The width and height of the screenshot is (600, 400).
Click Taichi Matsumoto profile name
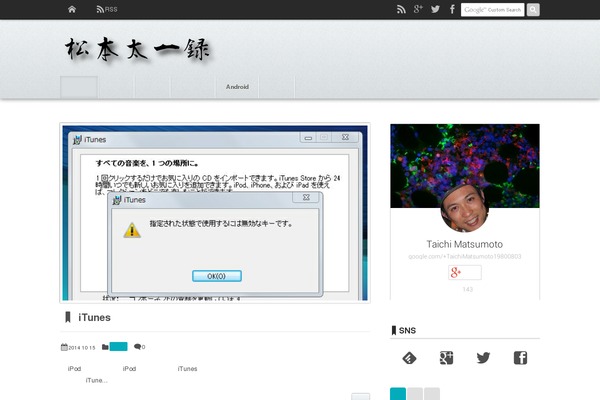[465, 244]
